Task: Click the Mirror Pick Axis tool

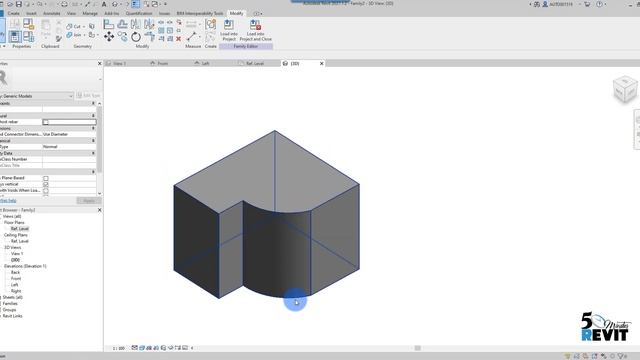Action: click(136, 24)
